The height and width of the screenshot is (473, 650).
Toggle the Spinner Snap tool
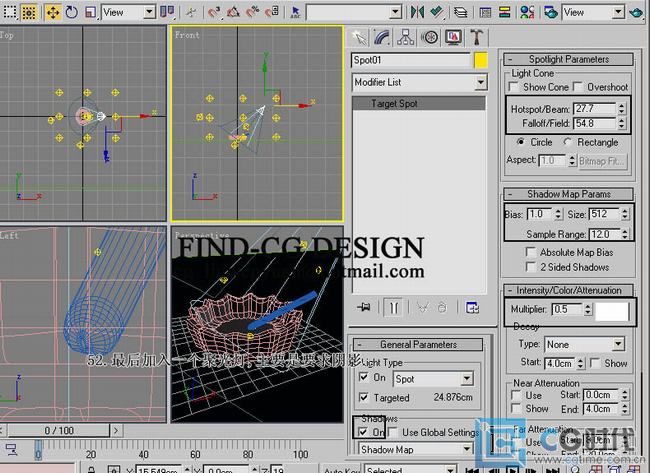tap(272, 12)
